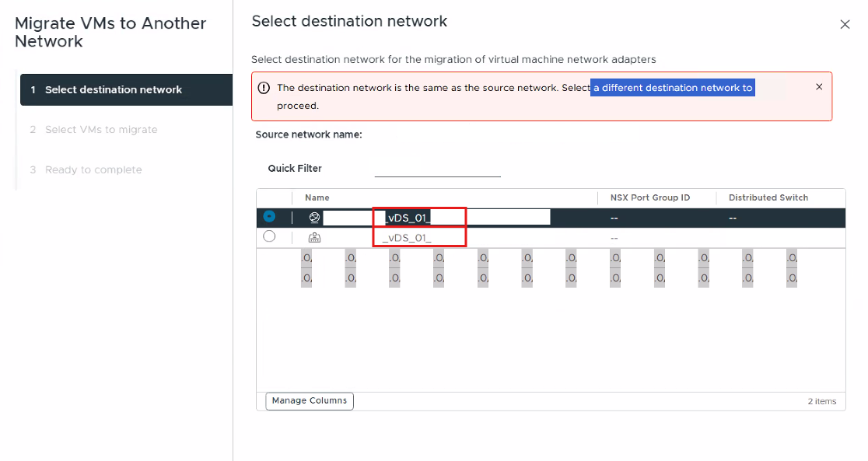Sort by the Distributed Switch column header
Image resolution: width=868 pixels, height=461 pixels.
(x=768, y=197)
